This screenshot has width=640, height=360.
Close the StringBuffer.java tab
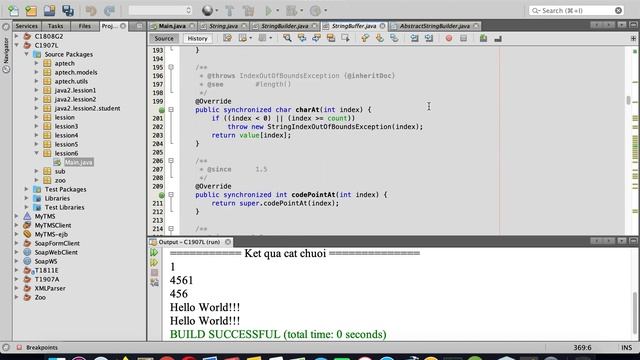pyautogui.click(x=382, y=26)
